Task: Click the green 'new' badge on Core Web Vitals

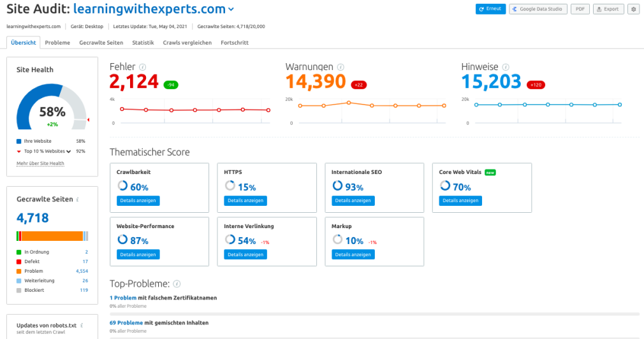Action: (x=490, y=173)
